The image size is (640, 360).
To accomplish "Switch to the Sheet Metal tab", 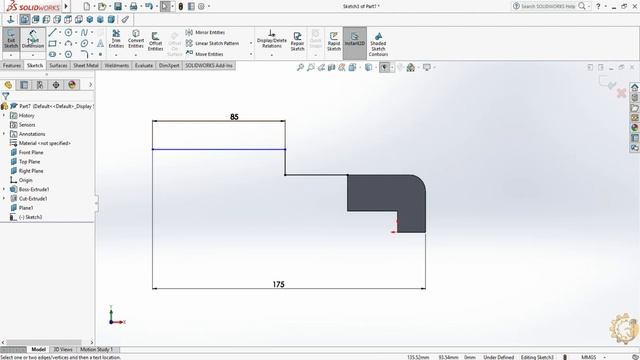I will pos(85,65).
